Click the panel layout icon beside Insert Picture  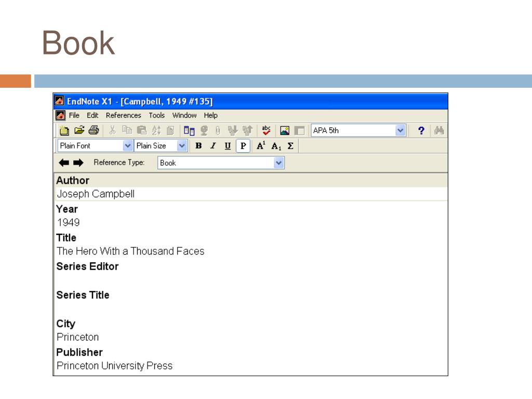coord(299,130)
